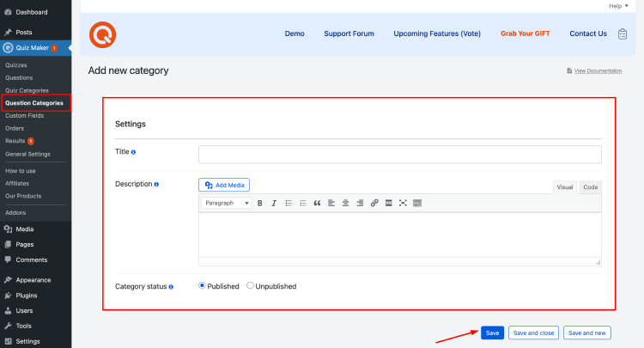Image resolution: width=644 pixels, height=348 pixels.
Task: Expand the Help dropdown
Action: 618,6
